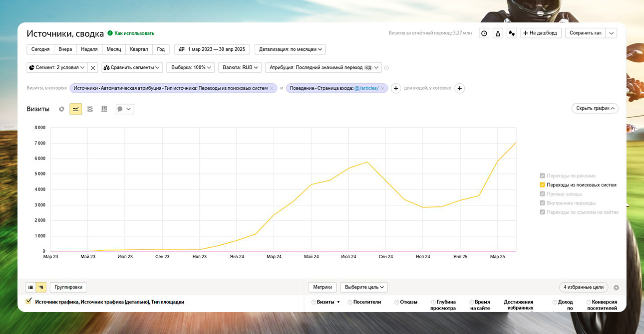Click the clock history icon near Визиты counter
Viewport: 644px width, 334px height.
click(x=484, y=33)
